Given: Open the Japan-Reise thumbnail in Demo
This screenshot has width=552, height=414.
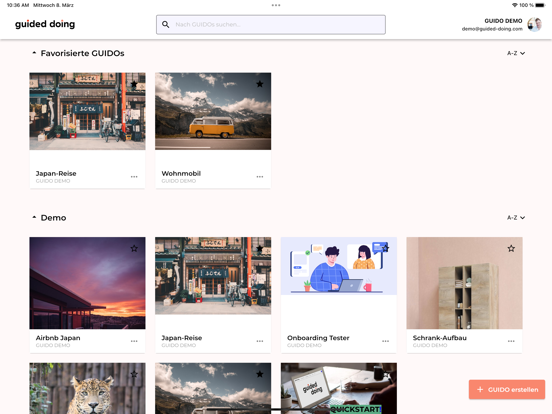Looking at the screenshot, I should pos(213,276).
